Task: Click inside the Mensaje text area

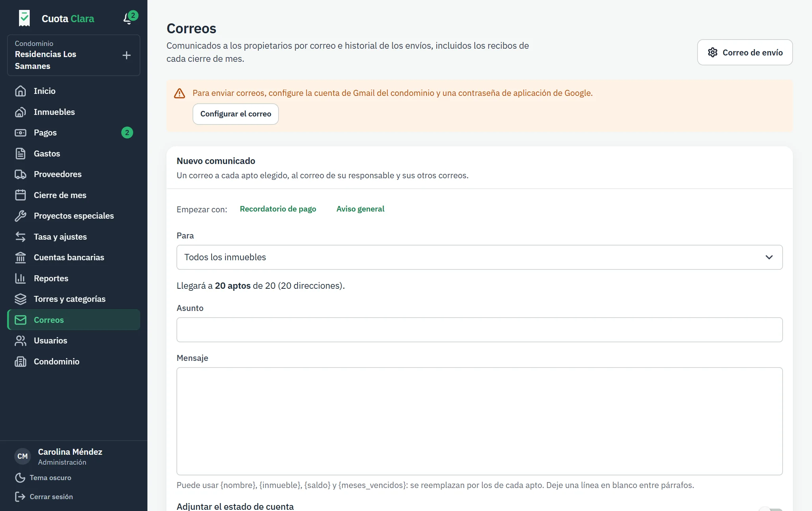Action: coord(480,421)
